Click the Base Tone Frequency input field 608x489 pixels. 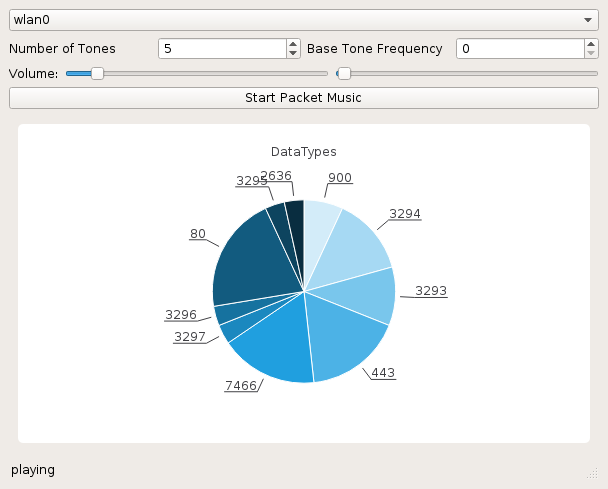pyautogui.click(x=520, y=49)
